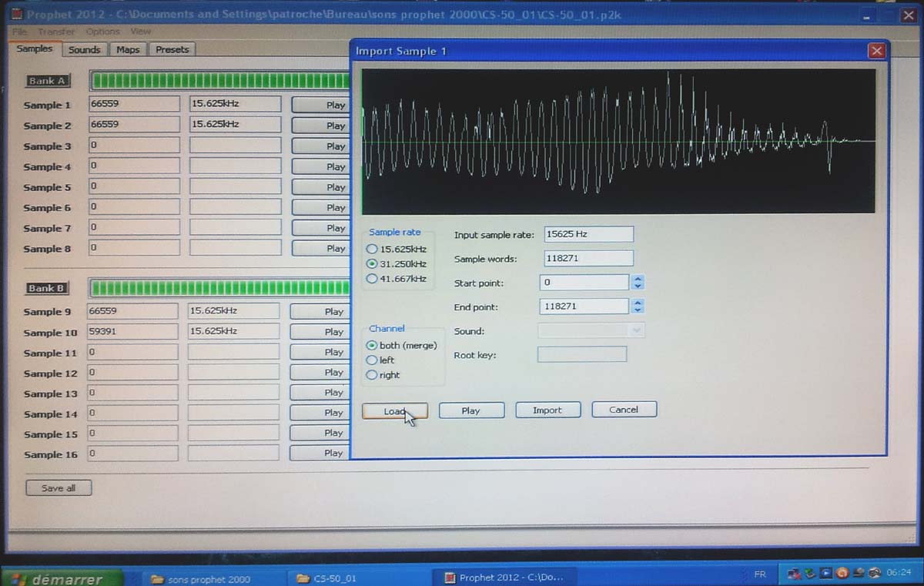This screenshot has height=586, width=924.
Task: Play Sample 5
Action: click(321, 187)
